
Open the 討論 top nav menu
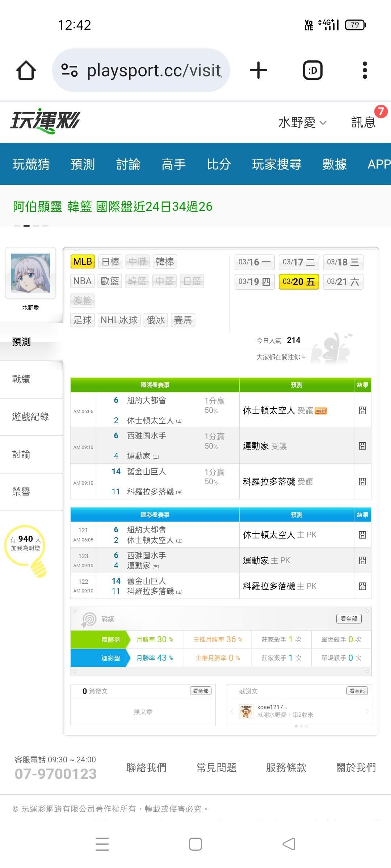click(x=128, y=164)
